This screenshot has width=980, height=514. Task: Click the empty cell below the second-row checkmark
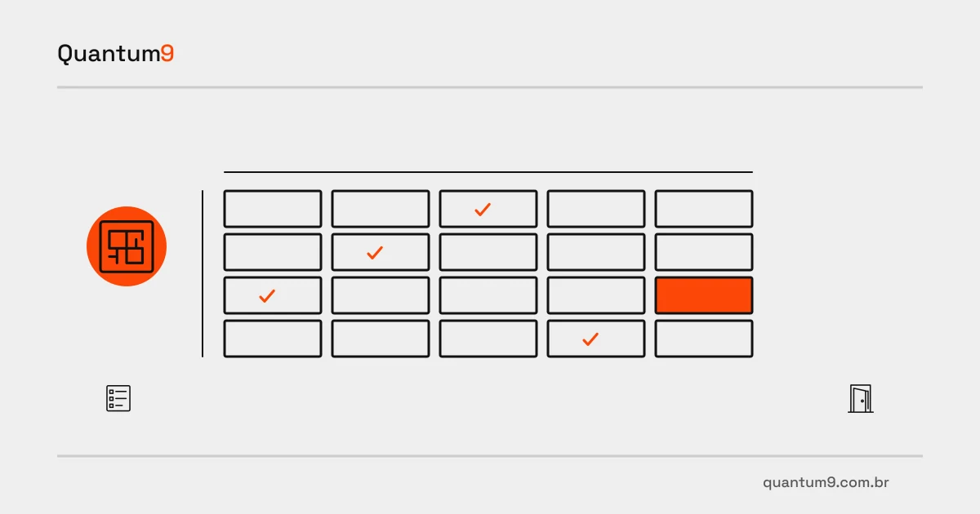tap(381, 295)
